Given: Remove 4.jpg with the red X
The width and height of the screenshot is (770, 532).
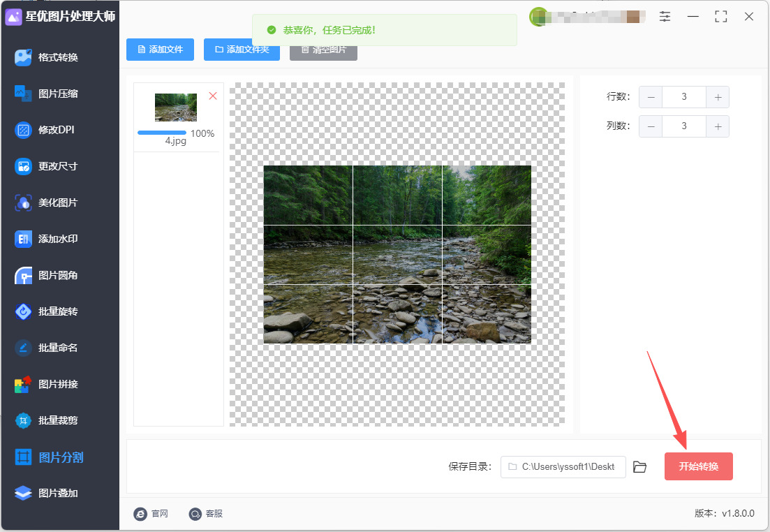Looking at the screenshot, I should click(x=213, y=96).
